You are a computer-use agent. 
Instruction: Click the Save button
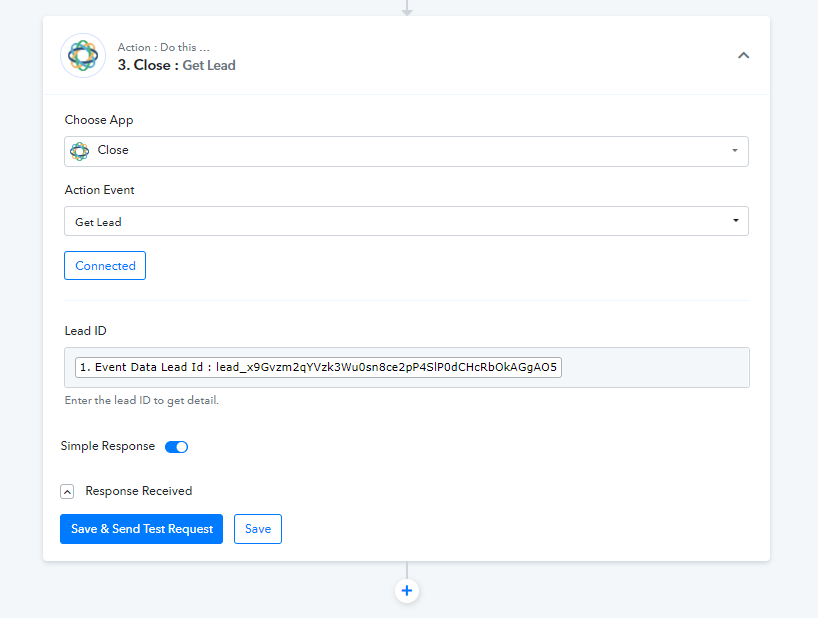click(258, 529)
